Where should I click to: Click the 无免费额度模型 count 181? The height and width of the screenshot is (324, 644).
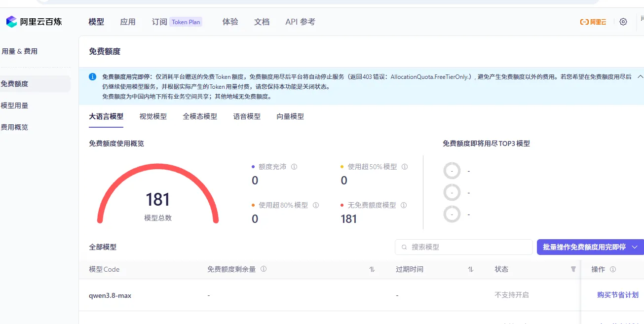(349, 219)
